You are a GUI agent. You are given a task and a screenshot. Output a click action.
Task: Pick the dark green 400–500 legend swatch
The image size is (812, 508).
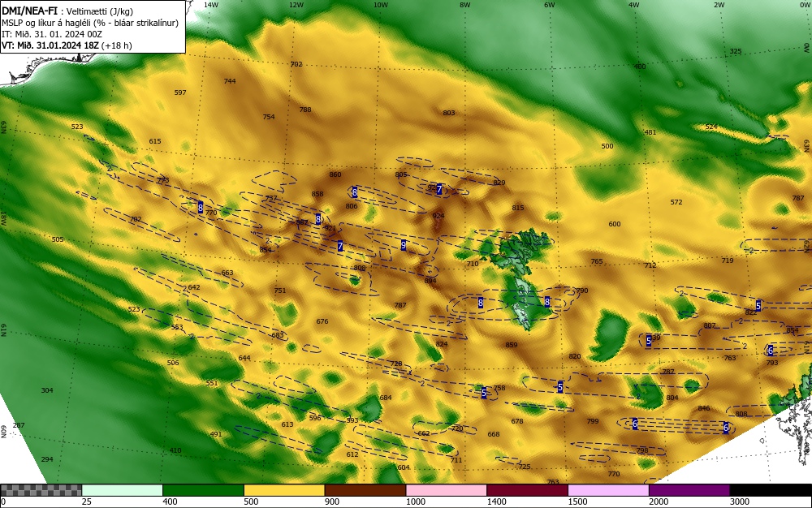[x=203, y=490]
